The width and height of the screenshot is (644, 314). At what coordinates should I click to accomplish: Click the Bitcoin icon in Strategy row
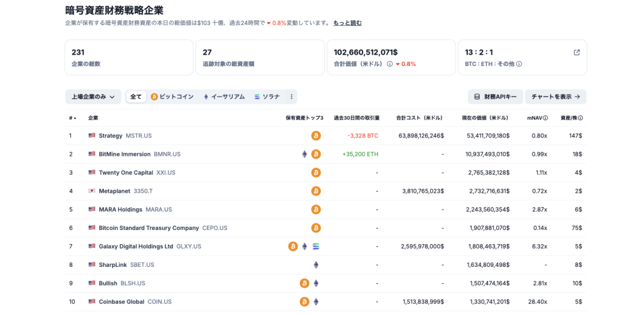coord(316,136)
